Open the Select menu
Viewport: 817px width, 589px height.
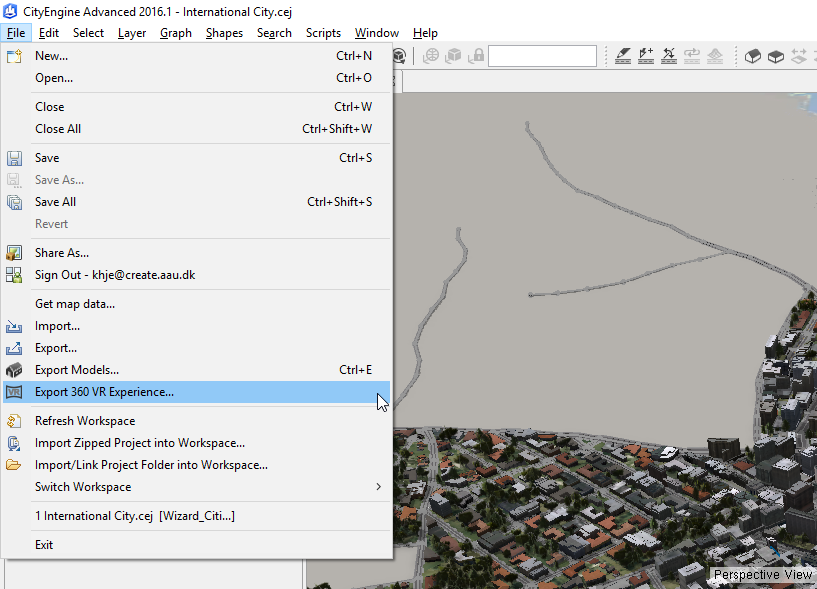click(x=89, y=33)
